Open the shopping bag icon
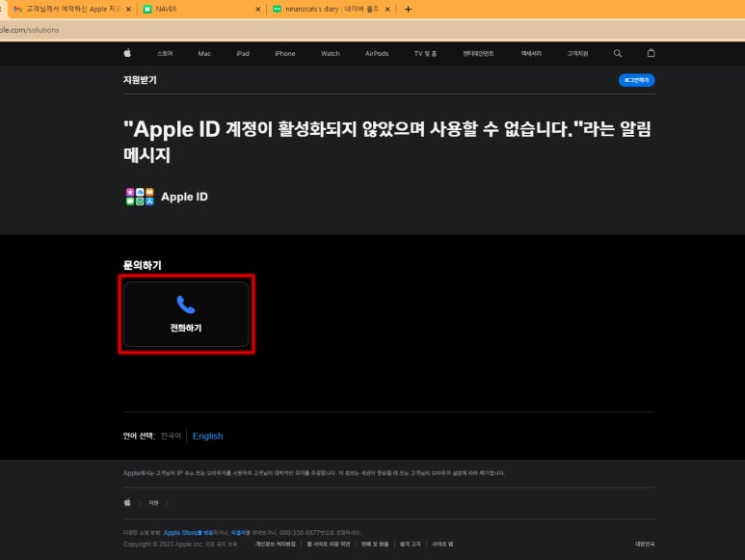The height and width of the screenshot is (560, 745). (651, 53)
